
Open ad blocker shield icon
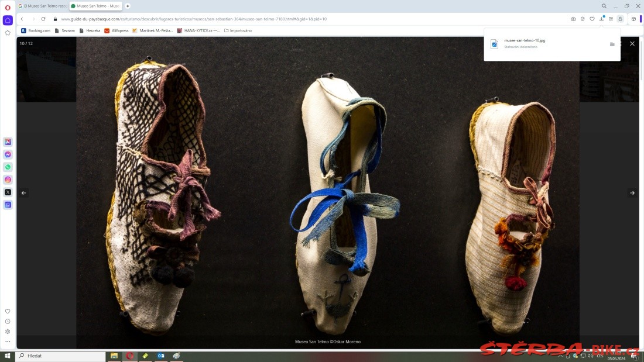pos(583,19)
